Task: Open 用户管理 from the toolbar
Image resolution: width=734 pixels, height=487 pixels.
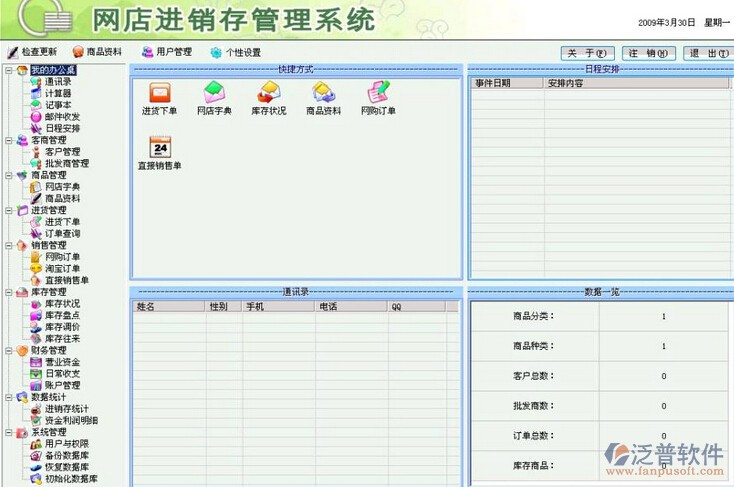Action: coord(167,52)
